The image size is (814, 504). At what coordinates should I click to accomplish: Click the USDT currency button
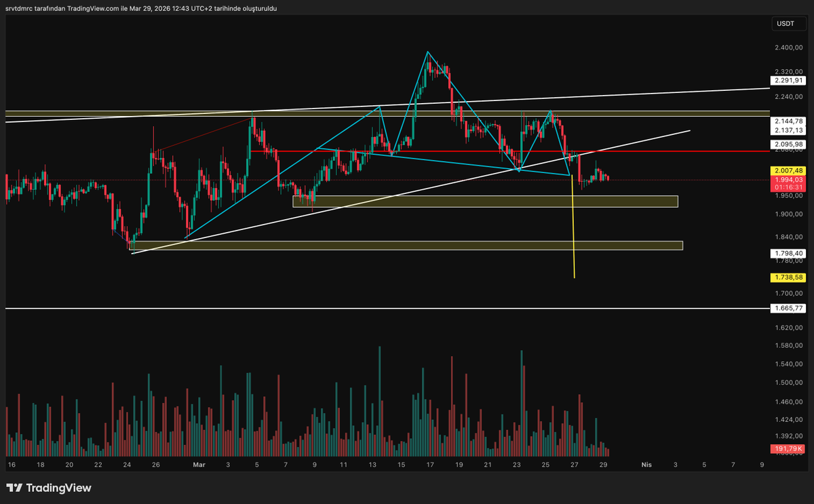789,24
